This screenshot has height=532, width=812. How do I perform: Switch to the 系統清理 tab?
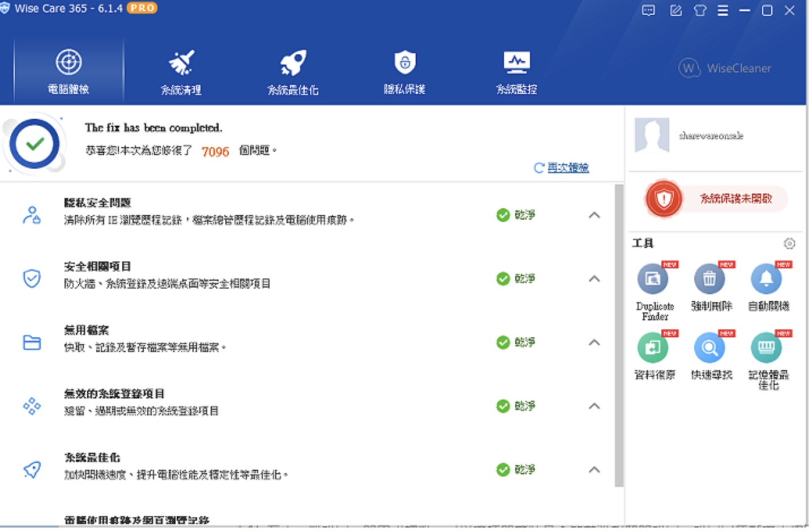(181, 72)
